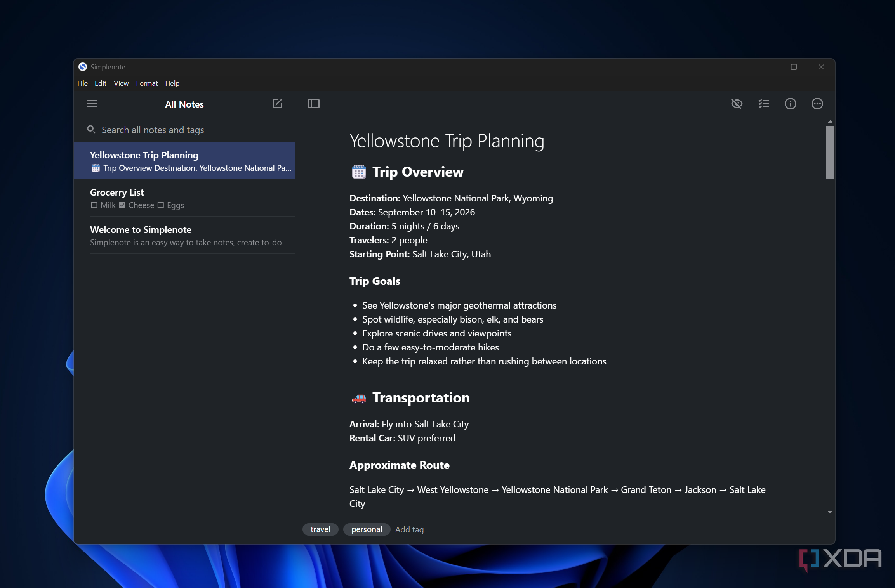Screen dimensions: 895x588
Task: Open the Edit menu
Action: click(x=101, y=83)
